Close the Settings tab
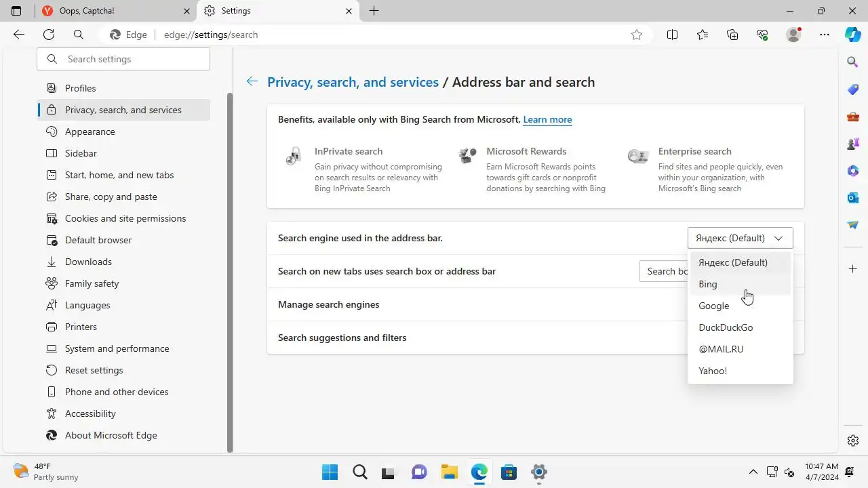The image size is (868, 488). coord(349,11)
